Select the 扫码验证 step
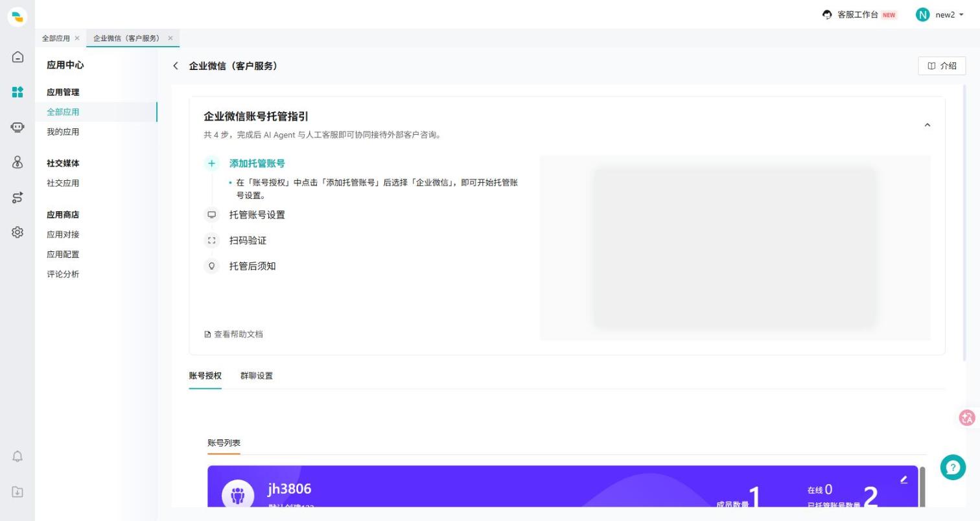980x521 pixels. [x=248, y=240]
